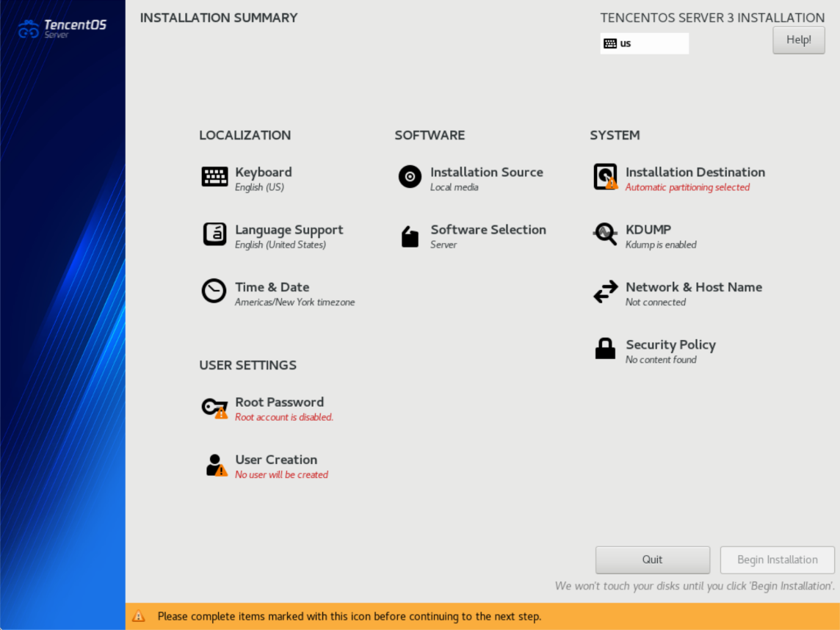Click the LOCALIZATION section heading
This screenshot has height=630, width=840.
pos(245,135)
